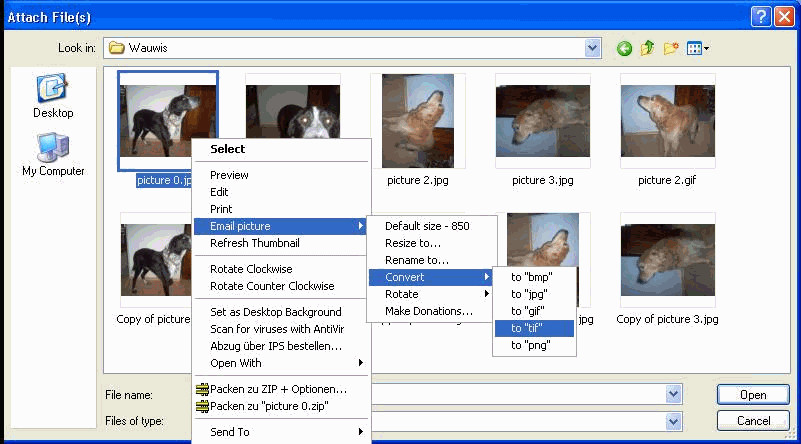Open the Email picture submenu
The image size is (801, 444).
(x=281, y=226)
